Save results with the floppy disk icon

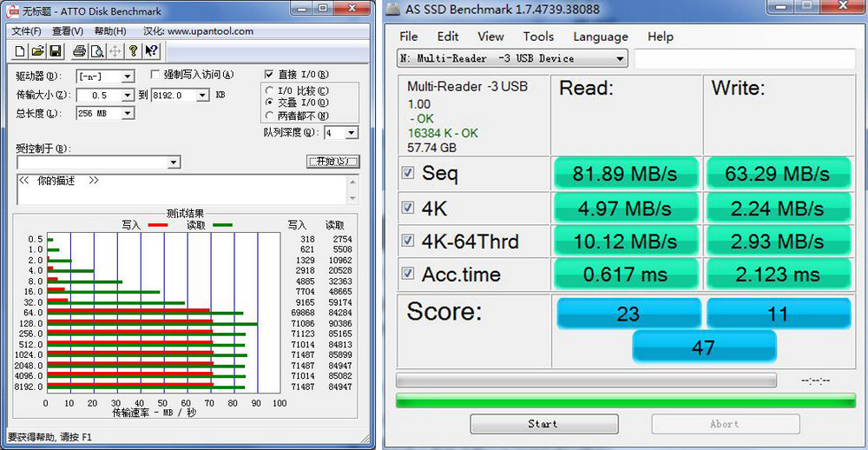[55, 51]
